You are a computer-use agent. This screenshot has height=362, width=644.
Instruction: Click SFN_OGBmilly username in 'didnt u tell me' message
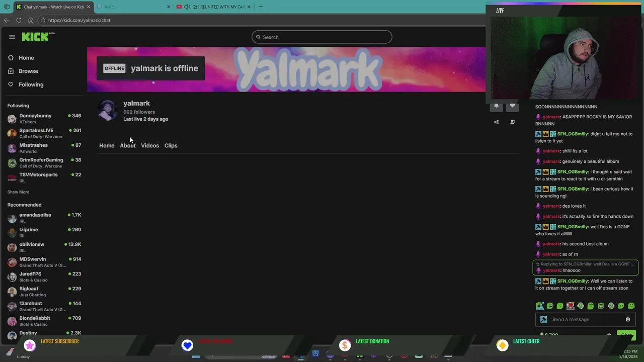pyautogui.click(x=573, y=134)
